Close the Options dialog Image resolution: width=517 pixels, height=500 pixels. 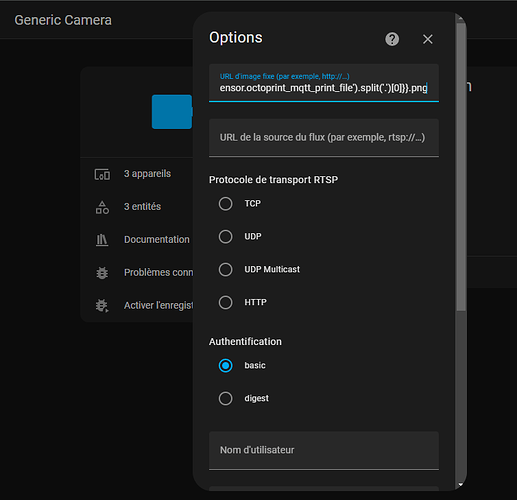point(428,39)
